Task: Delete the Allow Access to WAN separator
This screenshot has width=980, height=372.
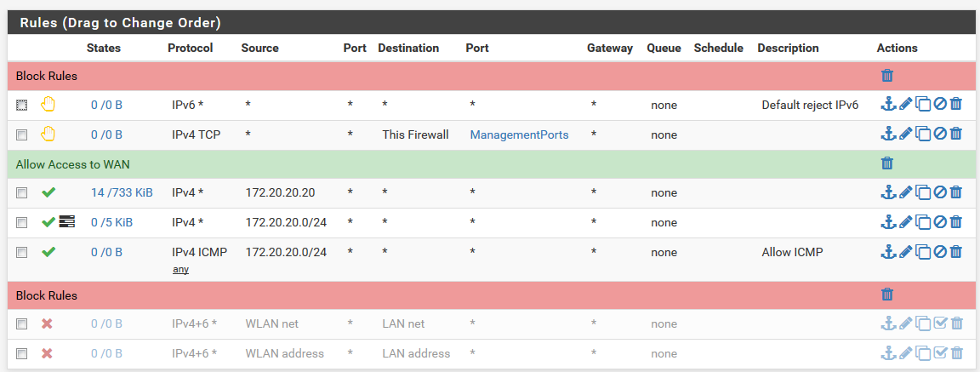Action: [887, 163]
